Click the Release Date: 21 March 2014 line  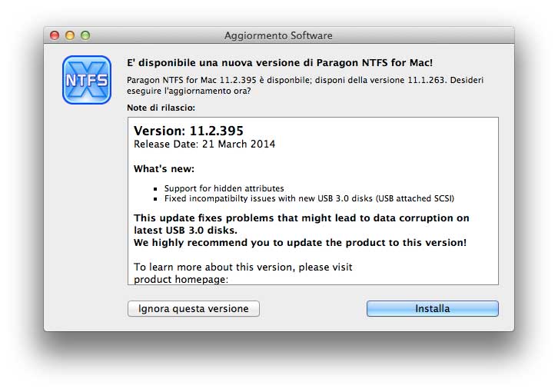pos(204,144)
